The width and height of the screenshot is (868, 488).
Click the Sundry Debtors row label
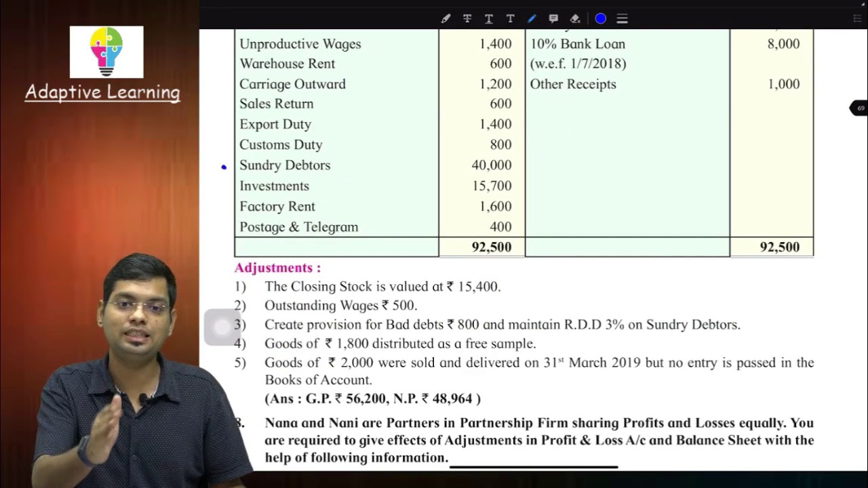coord(285,165)
